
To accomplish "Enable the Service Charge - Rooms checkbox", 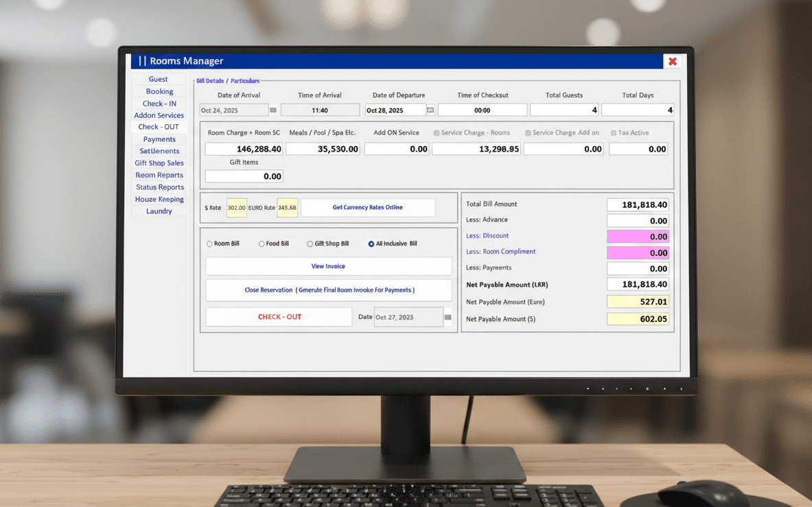I will pyautogui.click(x=436, y=132).
